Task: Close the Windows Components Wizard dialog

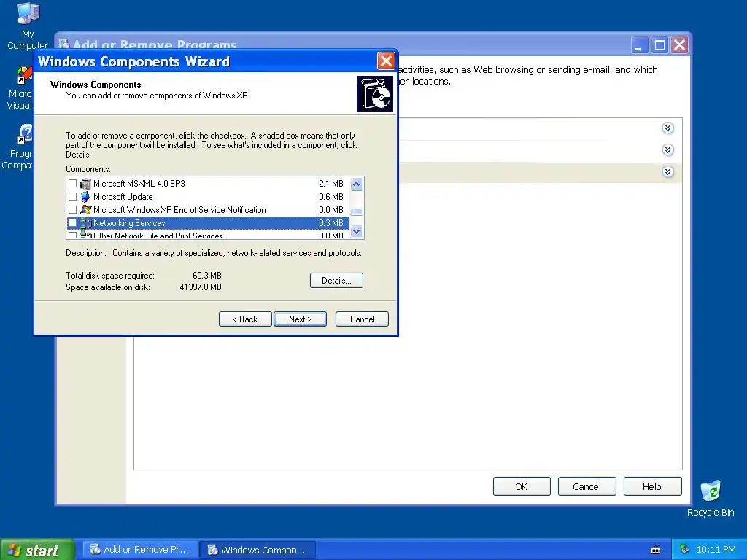Action: [x=386, y=61]
